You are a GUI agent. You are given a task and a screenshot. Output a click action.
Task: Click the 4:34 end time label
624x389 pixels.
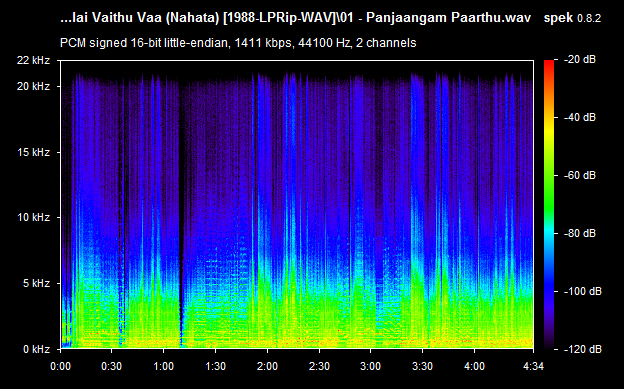[x=533, y=366]
